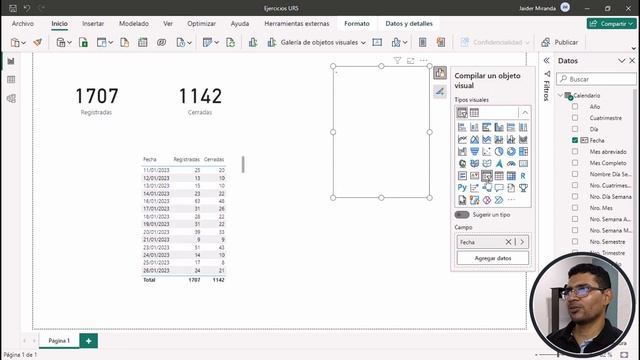Select the trophy metrics visual type
Viewport: 640px width, 360px height.
[523, 188]
